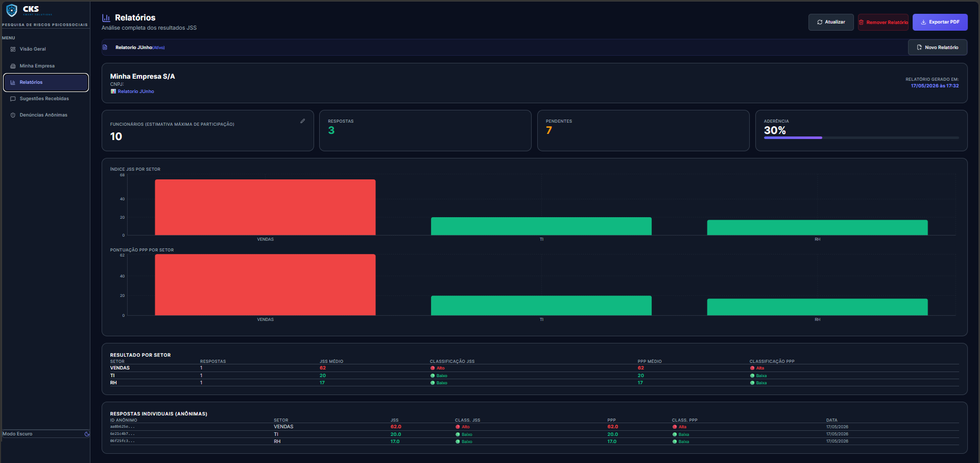Screen dimensions: 980x463
Task: Click the Denúncias Anônimas alert icon
Action: [x=13, y=115]
